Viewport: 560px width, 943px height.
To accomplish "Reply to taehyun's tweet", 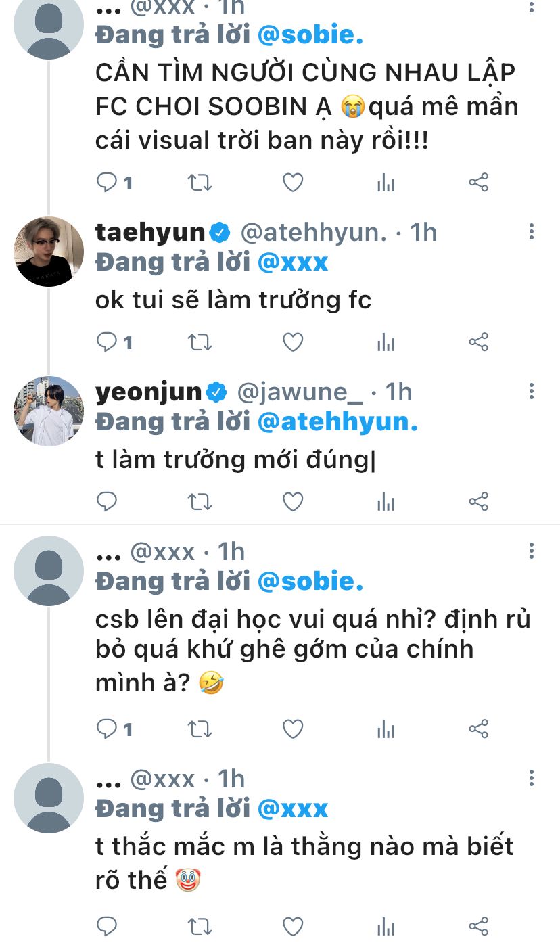I will point(108,342).
